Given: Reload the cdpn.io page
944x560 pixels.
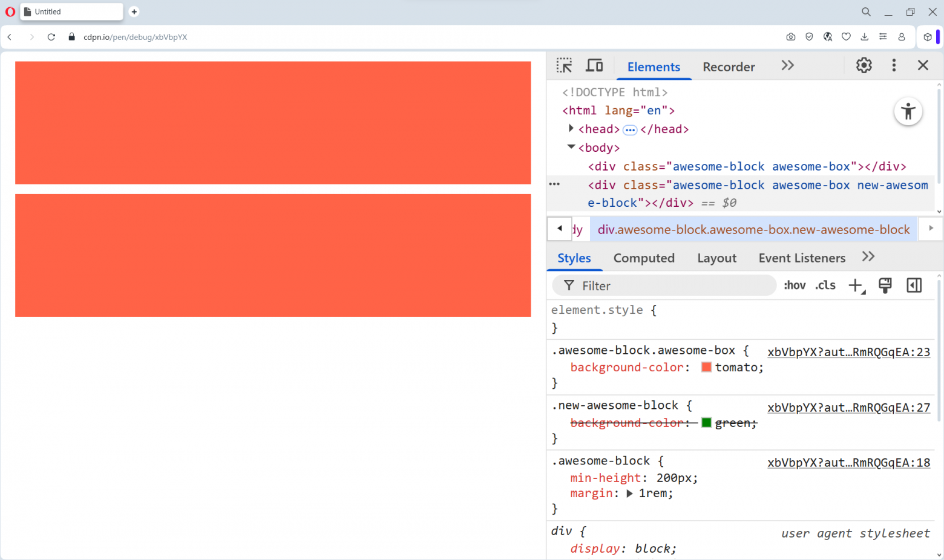Looking at the screenshot, I should [x=51, y=36].
